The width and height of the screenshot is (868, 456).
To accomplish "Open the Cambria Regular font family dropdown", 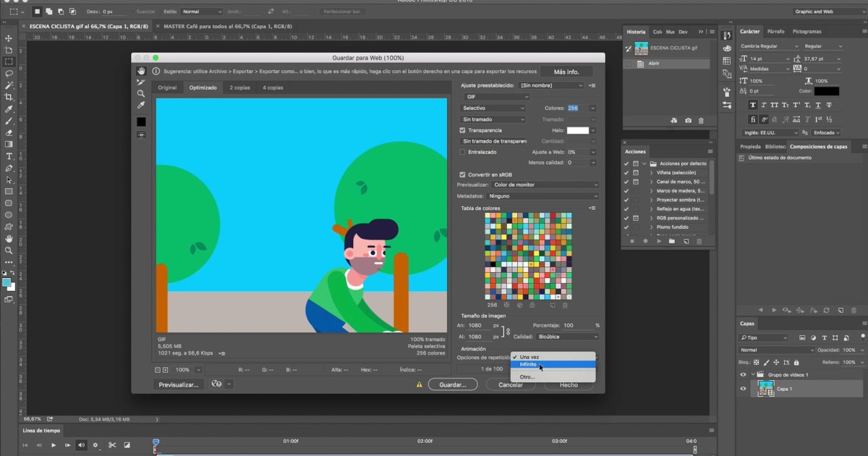I will point(770,46).
